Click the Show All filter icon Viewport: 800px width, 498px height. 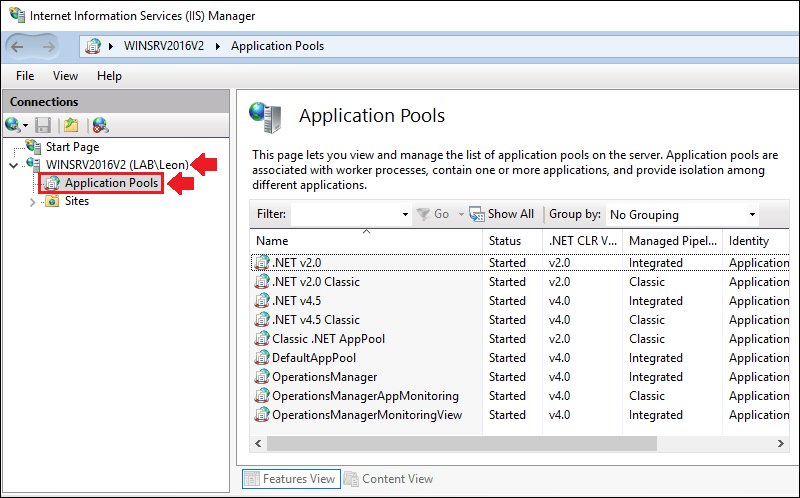point(477,214)
